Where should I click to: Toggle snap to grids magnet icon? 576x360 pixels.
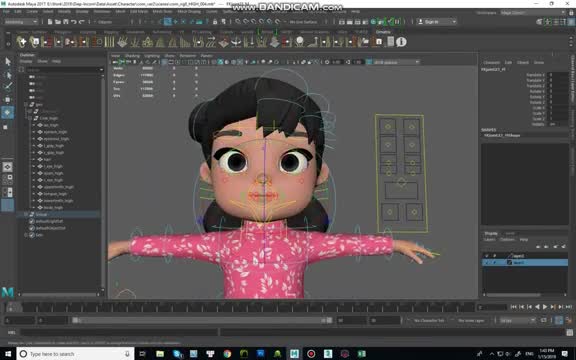[x=238, y=22]
